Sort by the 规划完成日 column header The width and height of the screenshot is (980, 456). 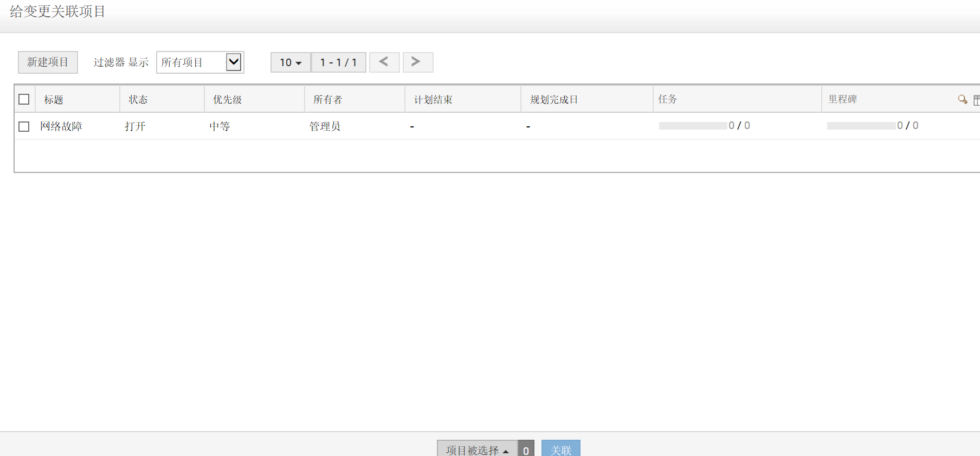554,100
